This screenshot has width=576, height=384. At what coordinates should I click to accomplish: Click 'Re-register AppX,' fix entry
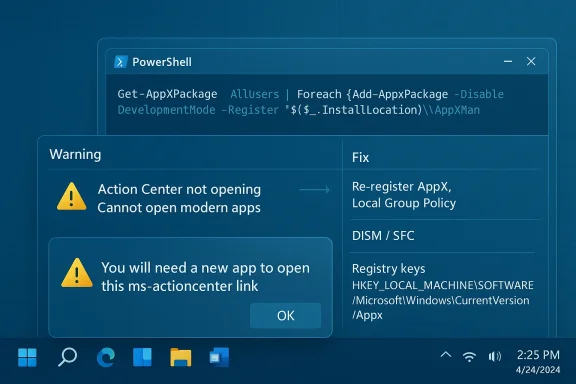[x=402, y=187]
